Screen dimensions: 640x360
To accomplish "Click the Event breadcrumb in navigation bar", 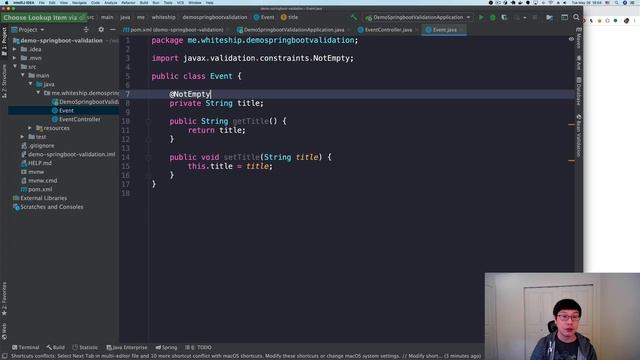I will pos(264,17).
